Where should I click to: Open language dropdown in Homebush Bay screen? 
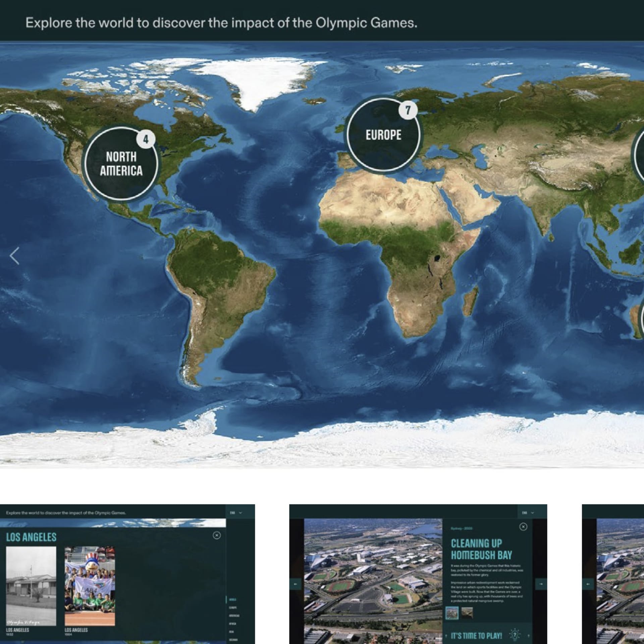tap(528, 513)
